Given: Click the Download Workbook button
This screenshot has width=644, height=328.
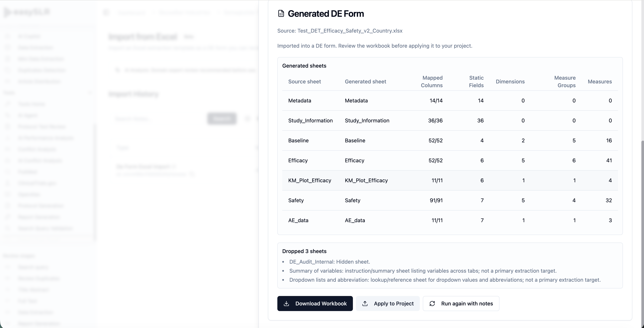Looking at the screenshot, I should click(x=315, y=303).
